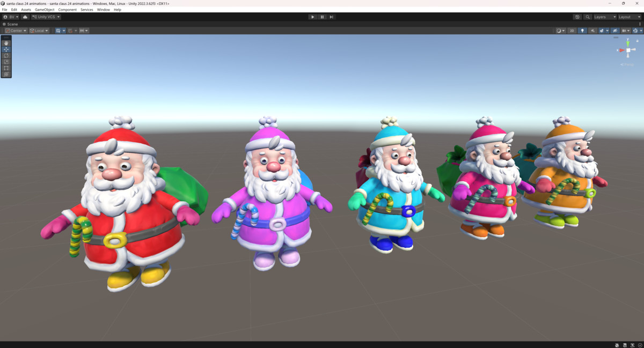Viewport: 644px width, 348px height.
Task: Open the Component menu
Action: (67, 10)
